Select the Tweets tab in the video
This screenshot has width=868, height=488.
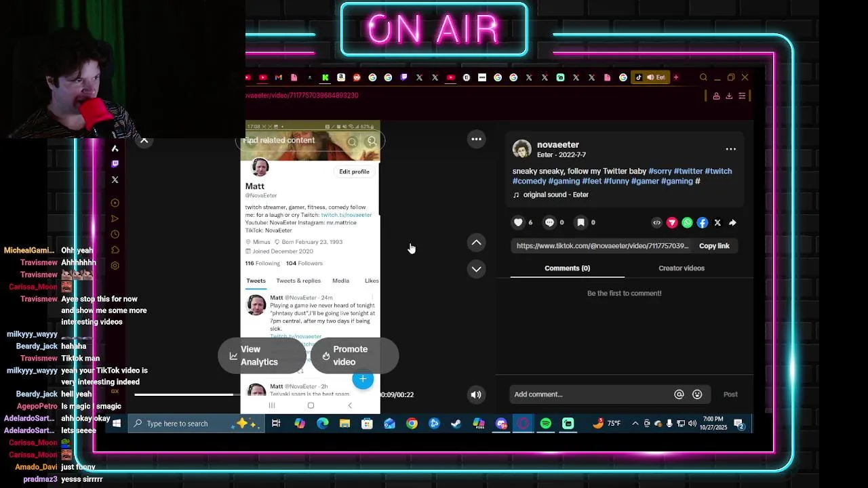[x=256, y=281]
